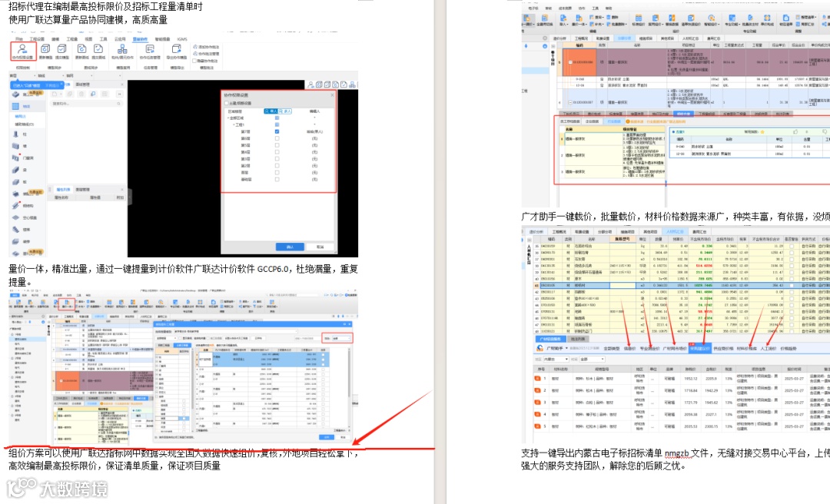Image resolution: width=830 pixels, height=504 pixels.
Task: Tick the 首层 checkbox in 协作权限设置 dialog
Action: pyautogui.click(x=277, y=173)
